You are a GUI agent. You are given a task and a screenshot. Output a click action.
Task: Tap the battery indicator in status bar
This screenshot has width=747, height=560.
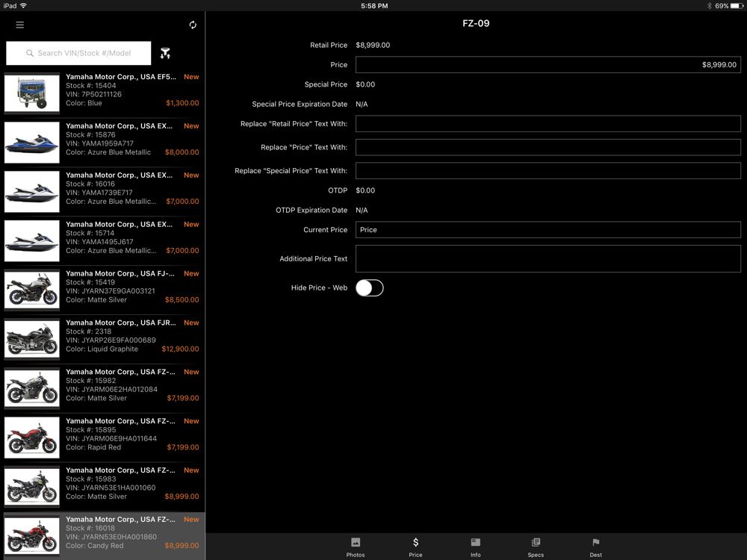tap(737, 6)
